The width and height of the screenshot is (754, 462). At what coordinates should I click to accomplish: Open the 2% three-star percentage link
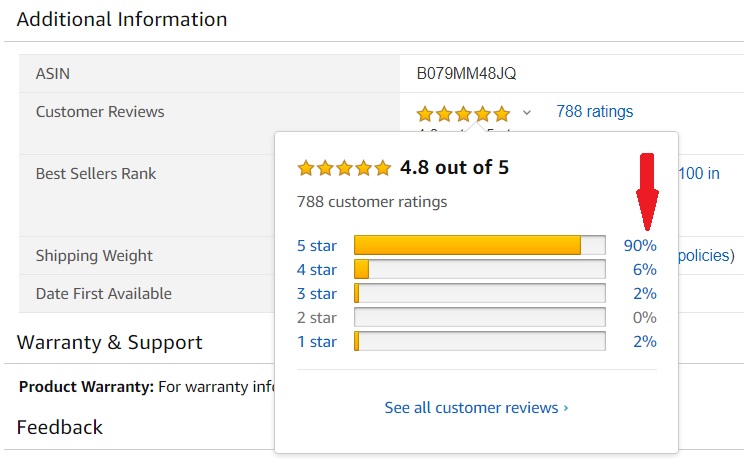tap(644, 294)
